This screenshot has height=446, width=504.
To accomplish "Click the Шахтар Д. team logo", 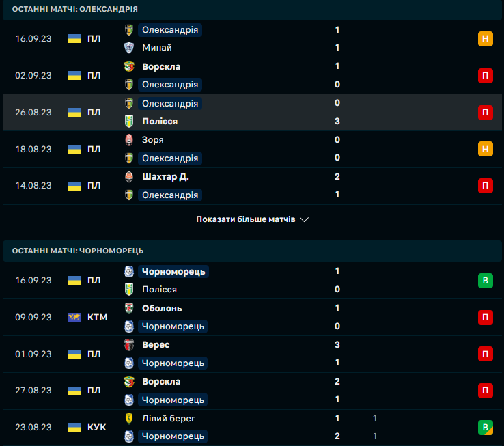I will click(x=128, y=177).
